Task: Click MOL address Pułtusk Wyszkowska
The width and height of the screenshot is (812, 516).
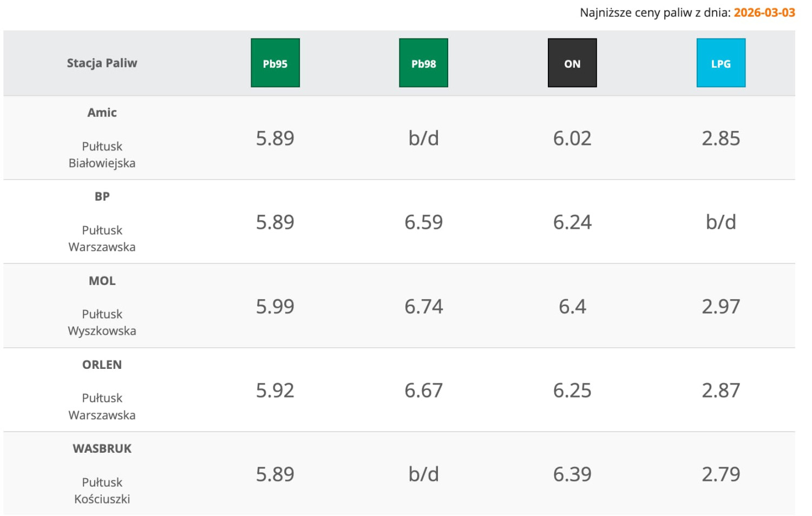Action: 102,322
